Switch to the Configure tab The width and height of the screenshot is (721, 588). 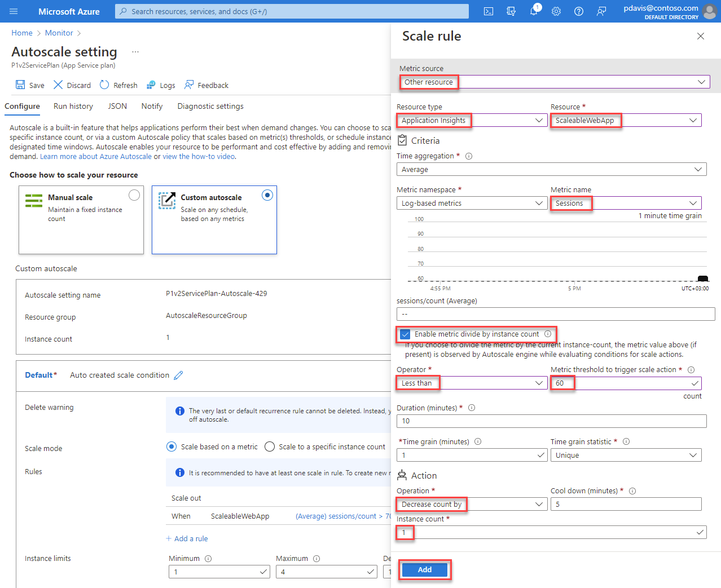point(23,106)
